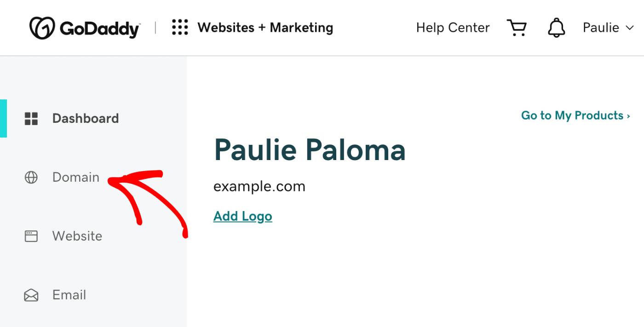
Task: Click the Add Logo link
Action: (242, 216)
